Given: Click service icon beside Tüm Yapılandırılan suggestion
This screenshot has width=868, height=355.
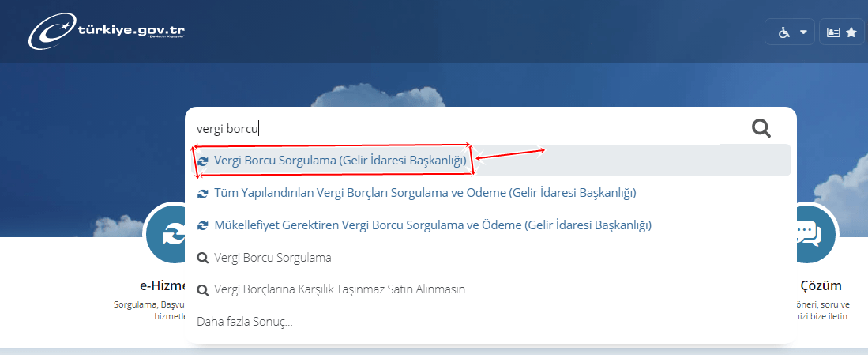Looking at the screenshot, I should [x=203, y=193].
